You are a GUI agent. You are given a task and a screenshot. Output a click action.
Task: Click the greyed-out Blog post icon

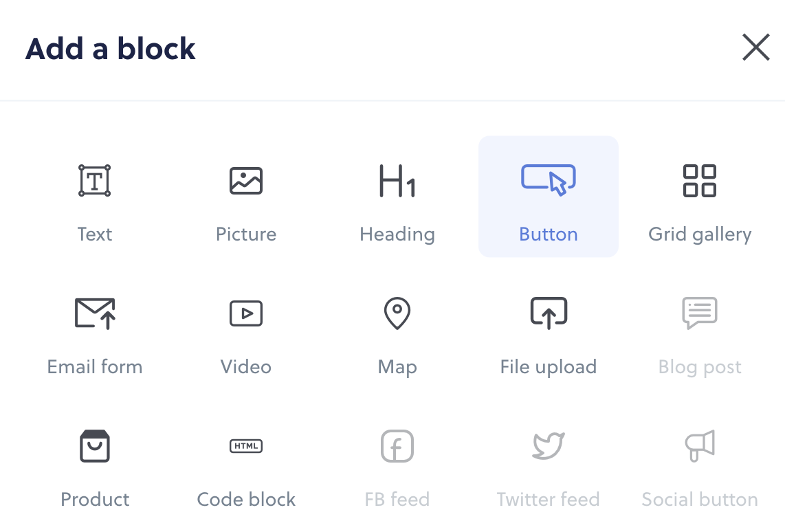699,313
